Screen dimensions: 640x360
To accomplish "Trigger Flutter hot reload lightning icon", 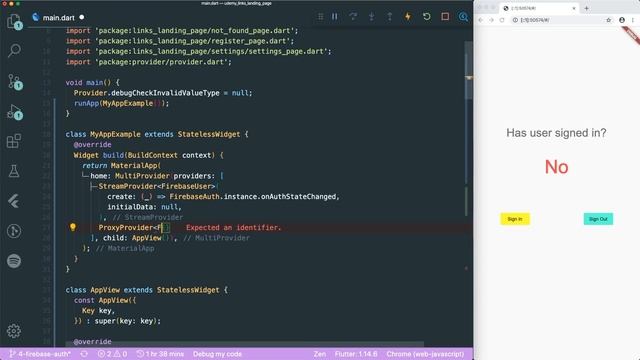I will (408, 17).
